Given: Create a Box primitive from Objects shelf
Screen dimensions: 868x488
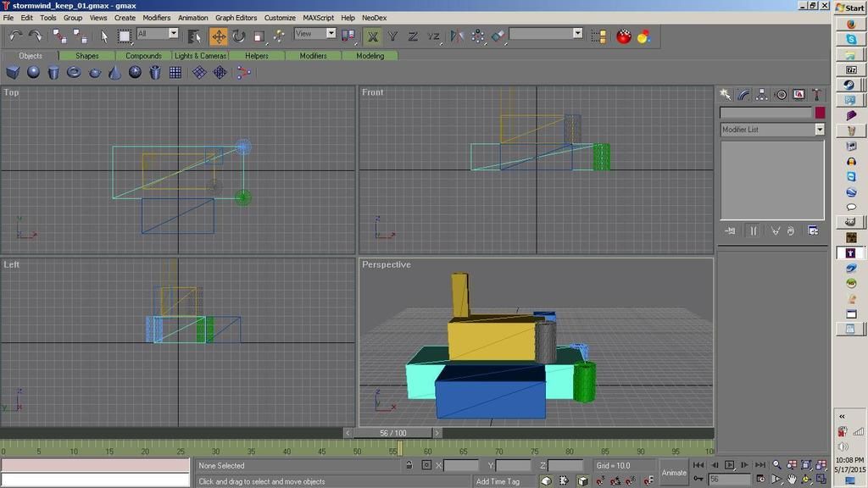Looking at the screenshot, I should (x=13, y=73).
